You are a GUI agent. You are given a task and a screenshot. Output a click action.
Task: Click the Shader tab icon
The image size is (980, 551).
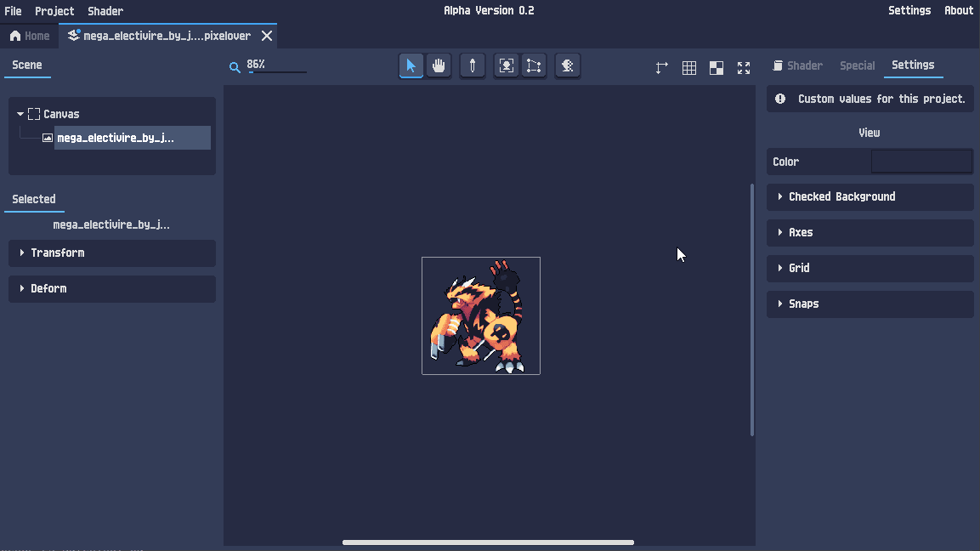(778, 65)
